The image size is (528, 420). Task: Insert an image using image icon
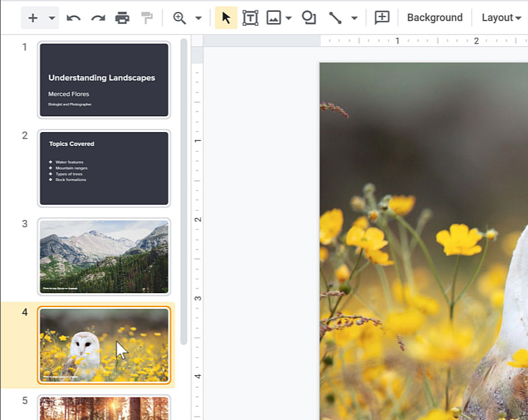point(273,18)
